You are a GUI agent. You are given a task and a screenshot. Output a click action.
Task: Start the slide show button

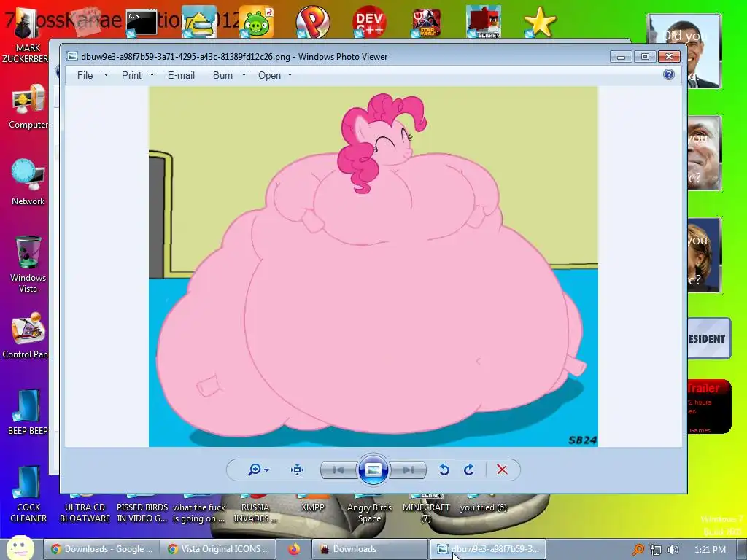(373, 470)
